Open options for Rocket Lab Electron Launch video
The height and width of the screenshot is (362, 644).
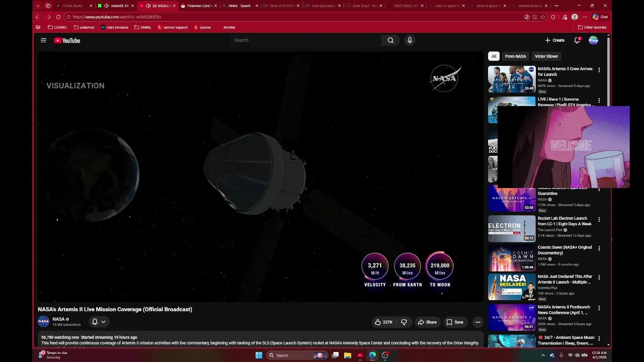point(599,220)
